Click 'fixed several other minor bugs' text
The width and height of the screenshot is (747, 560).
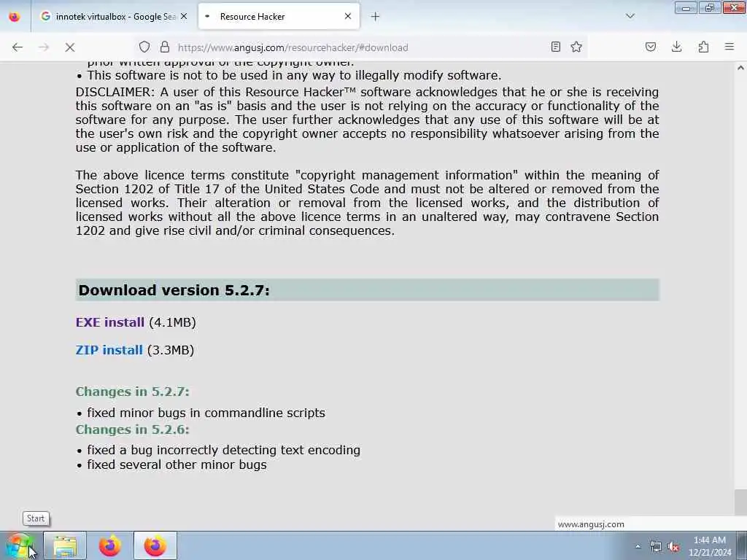point(177,464)
